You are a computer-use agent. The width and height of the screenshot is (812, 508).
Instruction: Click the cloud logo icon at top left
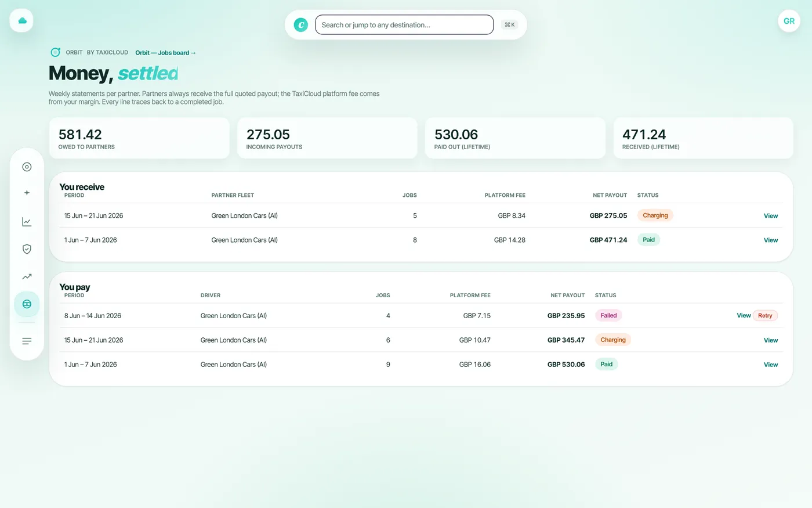coord(21,20)
